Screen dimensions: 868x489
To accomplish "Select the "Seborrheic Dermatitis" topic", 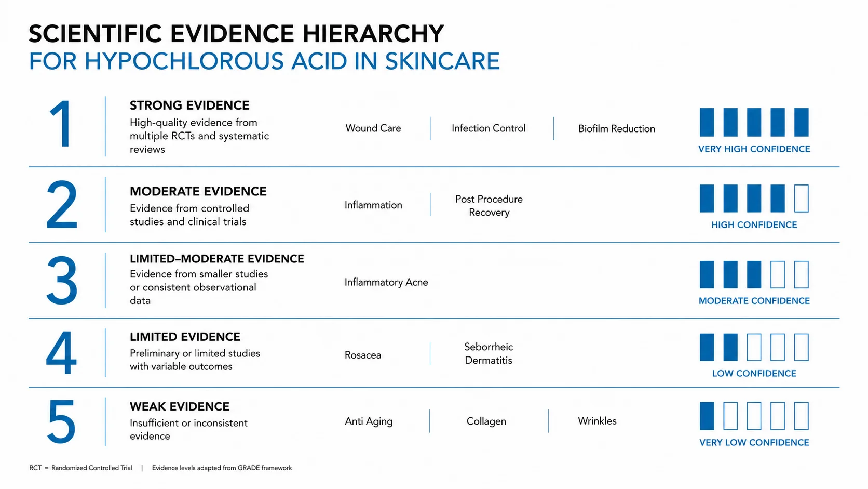I will pos(489,353).
